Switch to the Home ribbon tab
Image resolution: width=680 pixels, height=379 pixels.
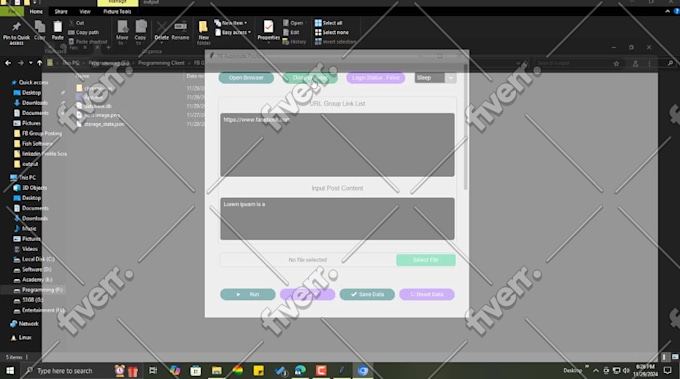coord(36,12)
